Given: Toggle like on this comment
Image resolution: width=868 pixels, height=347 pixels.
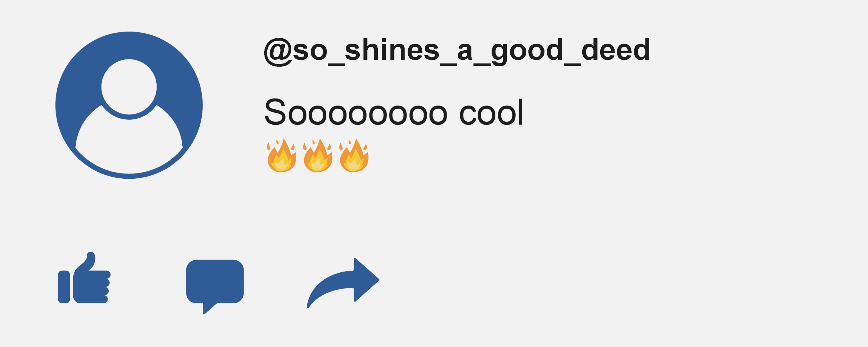Looking at the screenshot, I should [84, 278].
